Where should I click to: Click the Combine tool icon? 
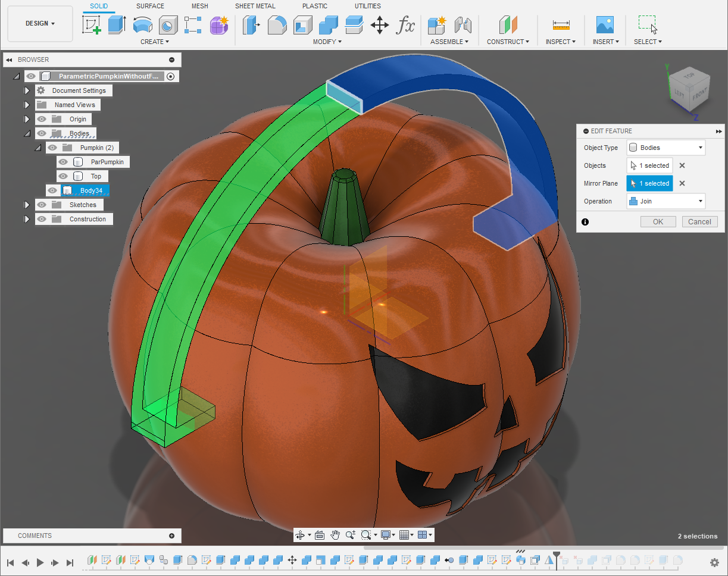point(329,25)
